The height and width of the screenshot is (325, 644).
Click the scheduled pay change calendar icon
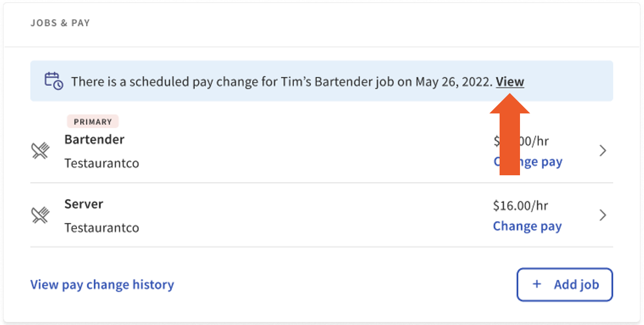(x=54, y=81)
